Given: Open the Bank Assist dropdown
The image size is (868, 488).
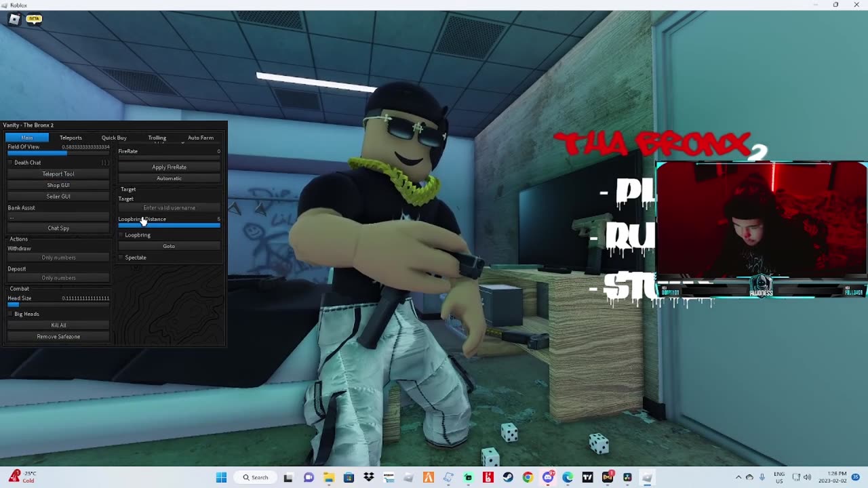Looking at the screenshot, I should [58, 218].
